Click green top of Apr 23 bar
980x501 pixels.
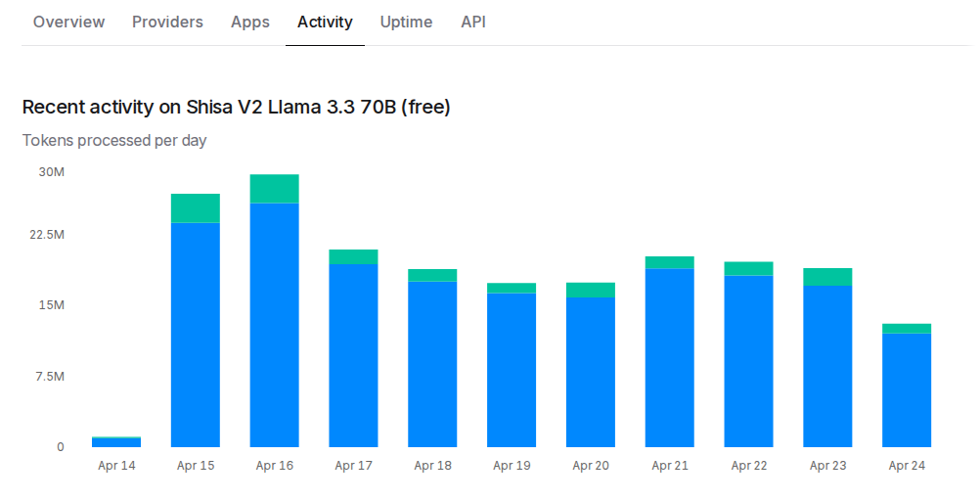pyautogui.click(x=827, y=277)
